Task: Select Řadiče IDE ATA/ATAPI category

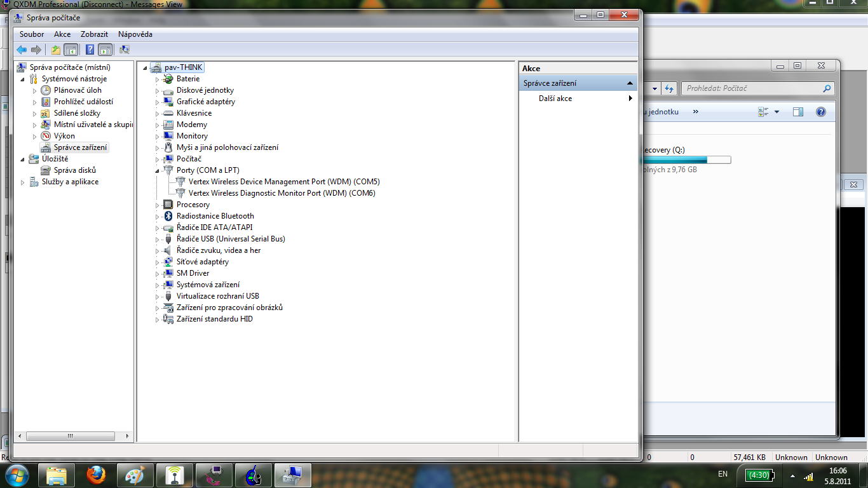Action: click(214, 227)
